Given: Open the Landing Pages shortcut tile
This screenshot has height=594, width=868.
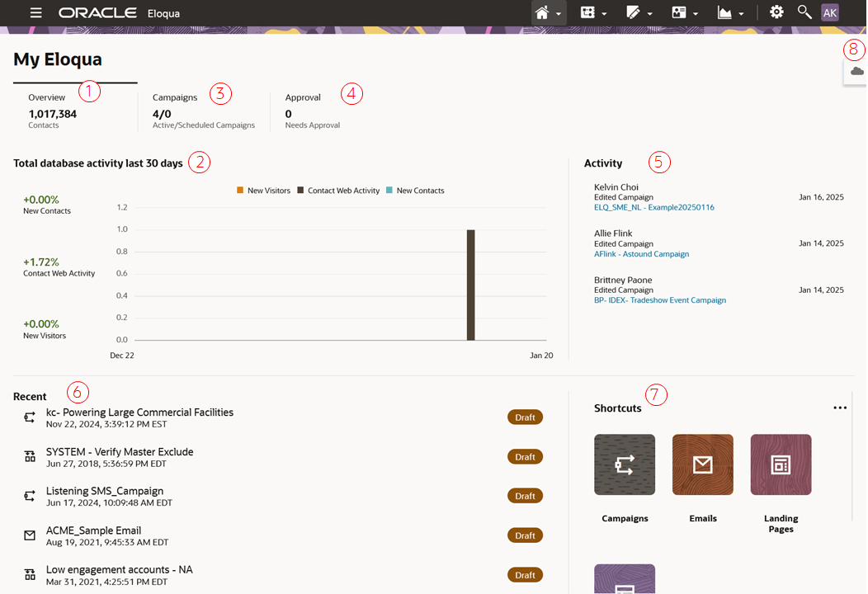Looking at the screenshot, I should (x=781, y=464).
